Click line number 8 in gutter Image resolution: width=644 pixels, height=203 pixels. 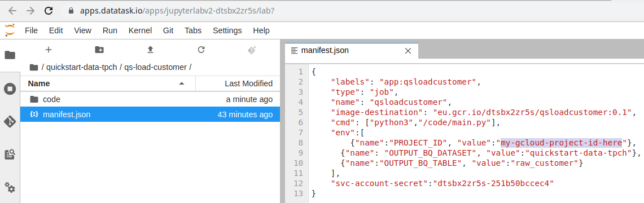(x=300, y=142)
